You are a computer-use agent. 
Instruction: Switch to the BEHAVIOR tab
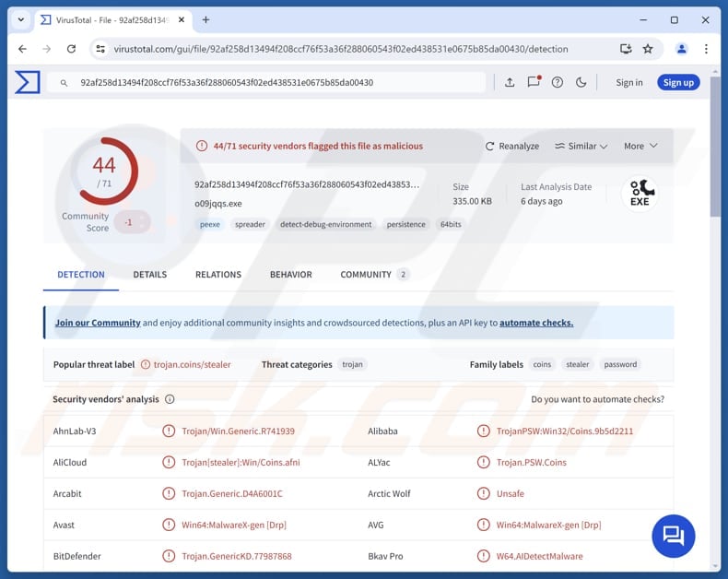(x=290, y=275)
